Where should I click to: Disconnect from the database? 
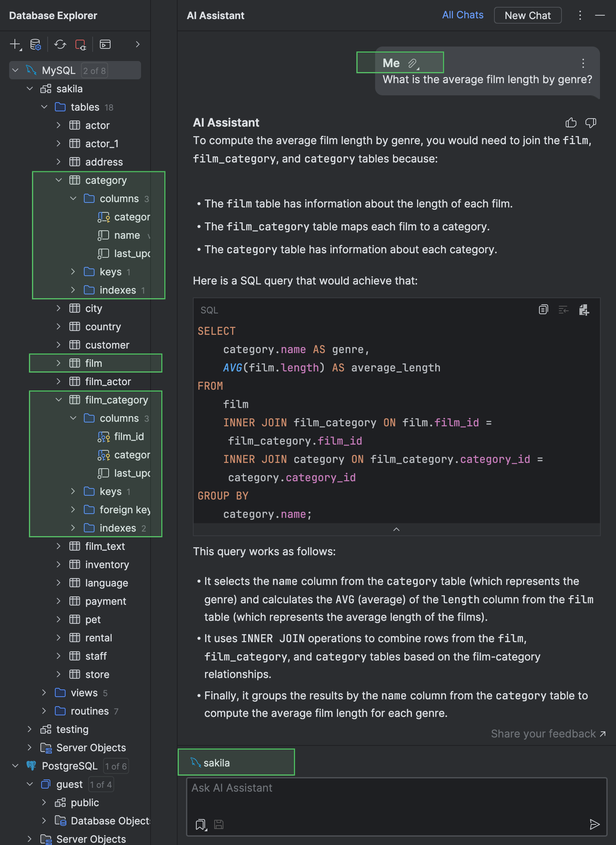(x=80, y=44)
